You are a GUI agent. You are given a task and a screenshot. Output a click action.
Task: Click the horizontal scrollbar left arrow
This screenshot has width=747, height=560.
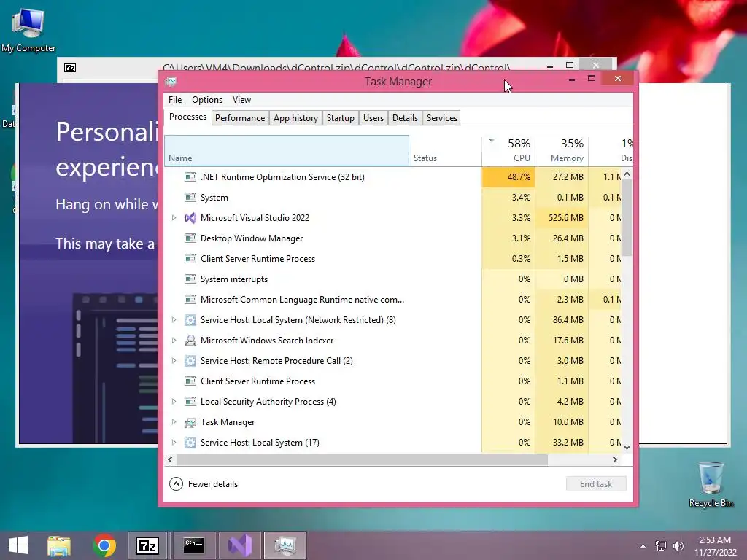point(171,460)
